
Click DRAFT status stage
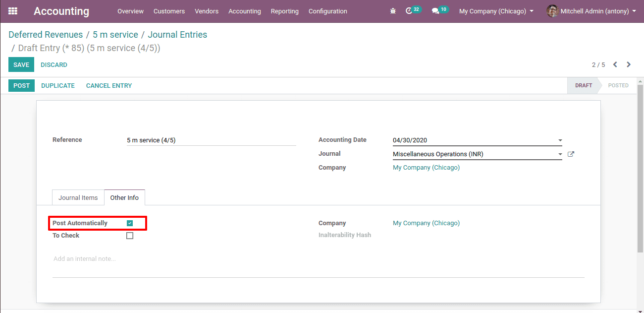(x=583, y=85)
